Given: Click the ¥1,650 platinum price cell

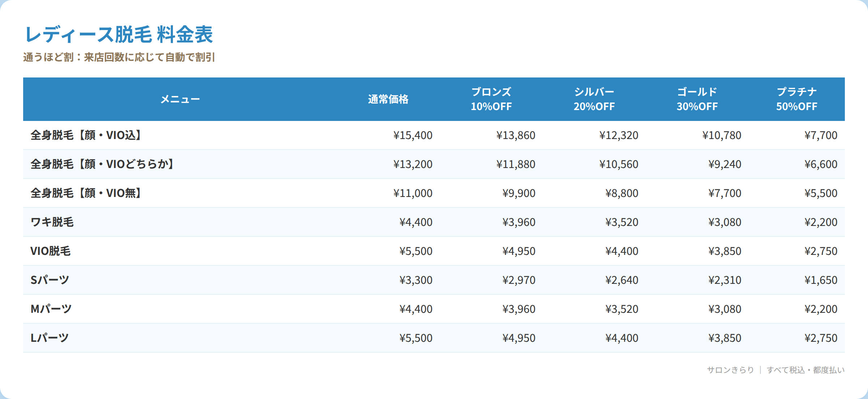Looking at the screenshot, I should point(821,280).
